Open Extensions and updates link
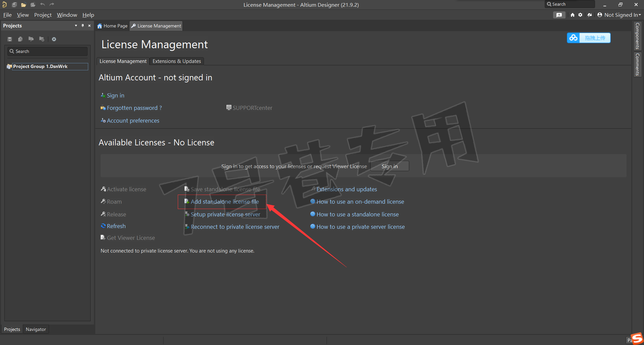644x345 pixels. tap(346, 189)
